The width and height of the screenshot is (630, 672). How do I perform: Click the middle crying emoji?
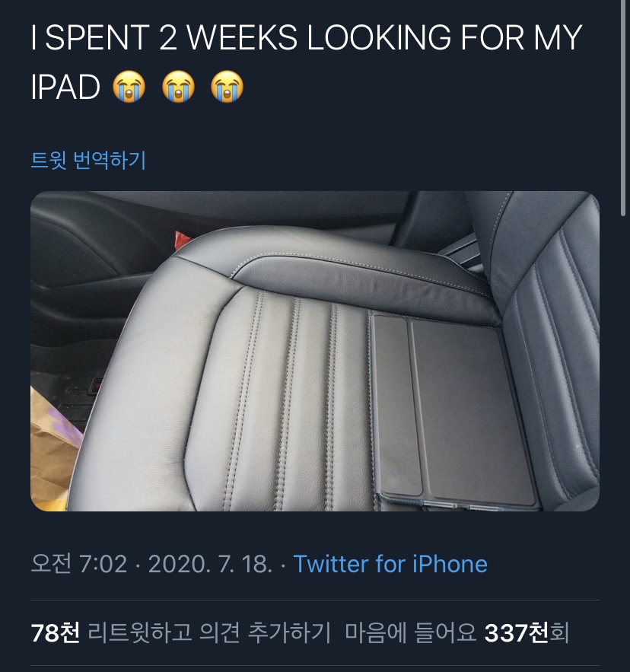[x=178, y=87]
